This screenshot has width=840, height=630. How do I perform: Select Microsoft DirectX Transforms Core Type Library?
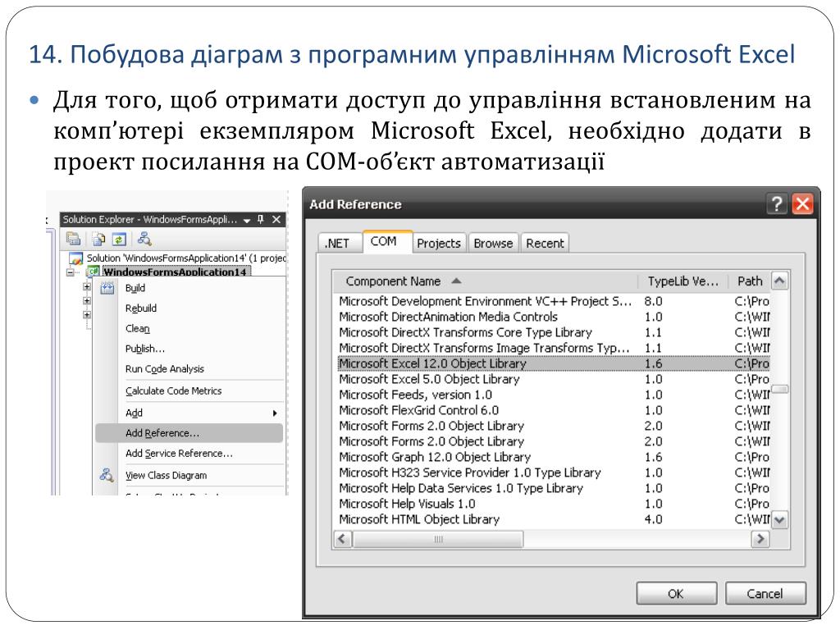click(x=554, y=332)
